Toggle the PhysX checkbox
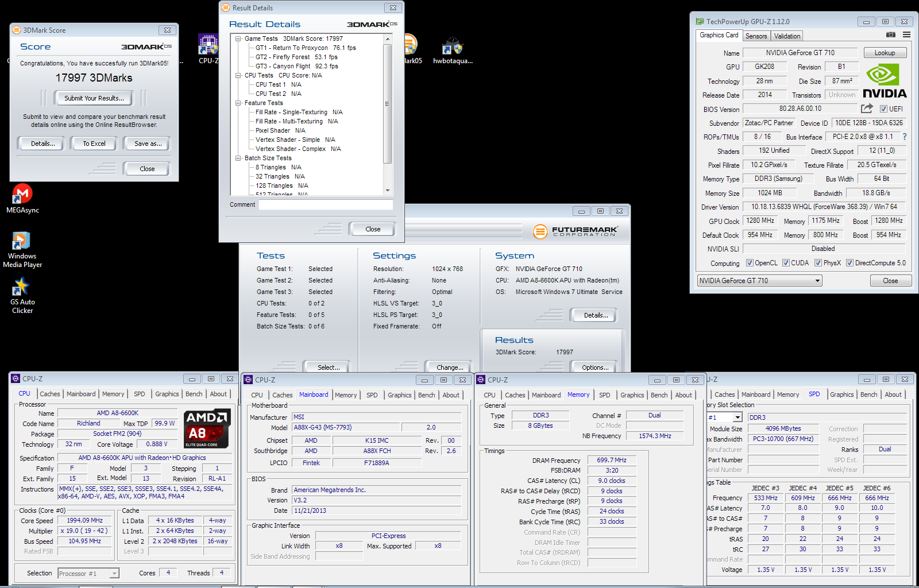Screen dimensions: 919x588 coord(818,263)
